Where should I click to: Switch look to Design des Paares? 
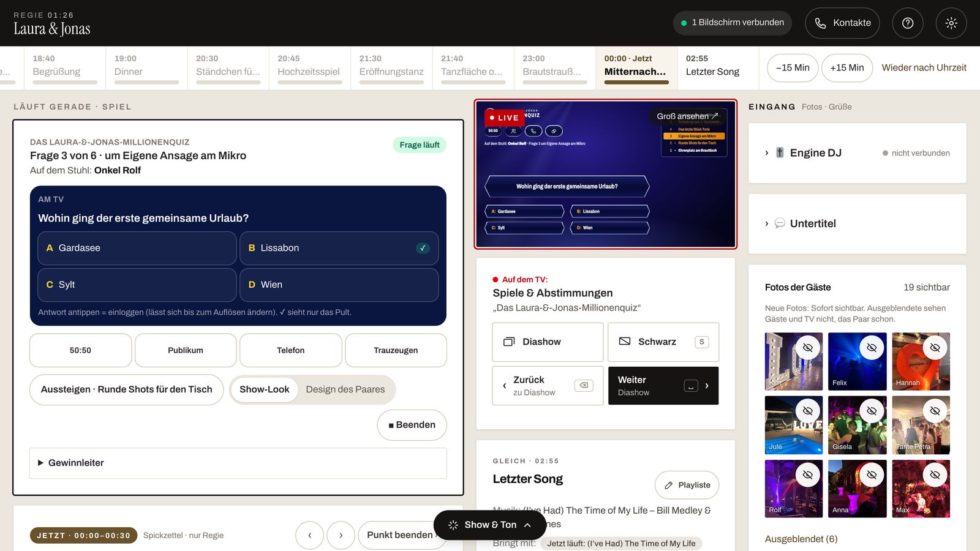(x=345, y=389)
